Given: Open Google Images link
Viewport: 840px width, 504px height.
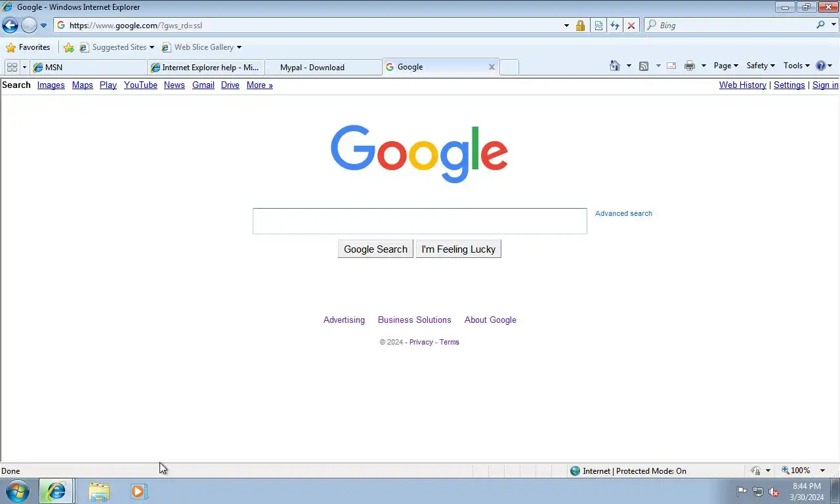Looking at the screenshot, I should (51, 85).
